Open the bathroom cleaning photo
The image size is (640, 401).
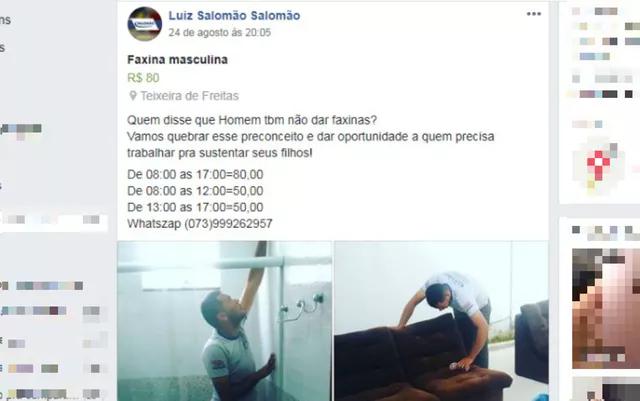pos(224,321)
